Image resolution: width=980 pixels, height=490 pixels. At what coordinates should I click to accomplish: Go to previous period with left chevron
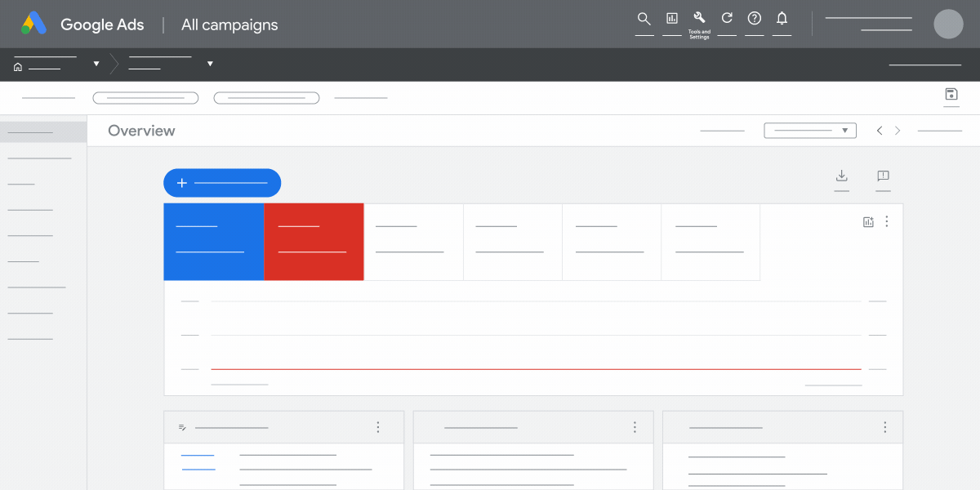(880, 131)
